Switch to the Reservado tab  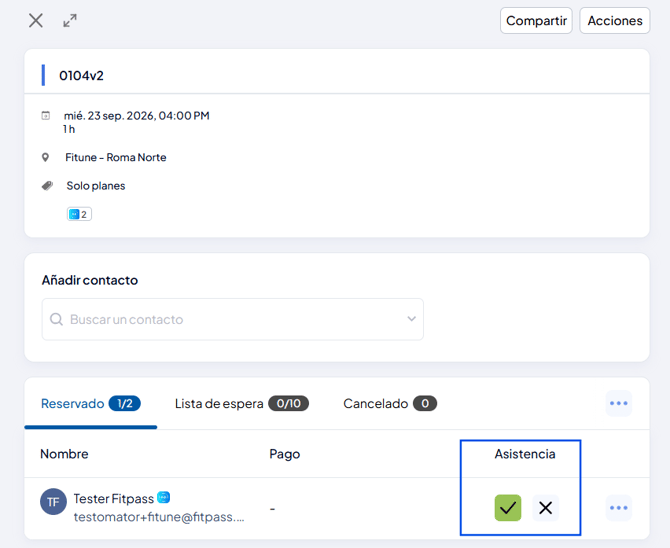[x=91, y=404]
